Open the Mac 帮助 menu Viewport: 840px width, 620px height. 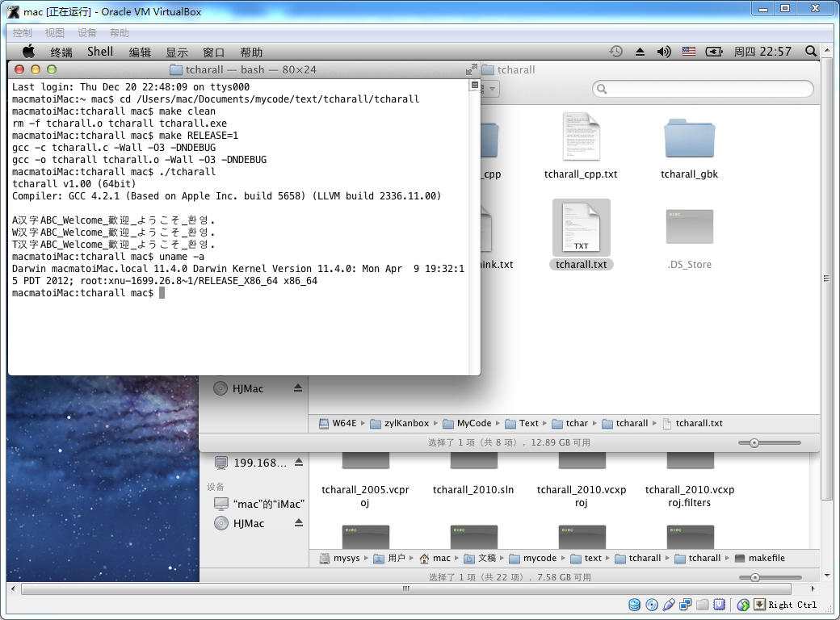(x=251, y=52)
